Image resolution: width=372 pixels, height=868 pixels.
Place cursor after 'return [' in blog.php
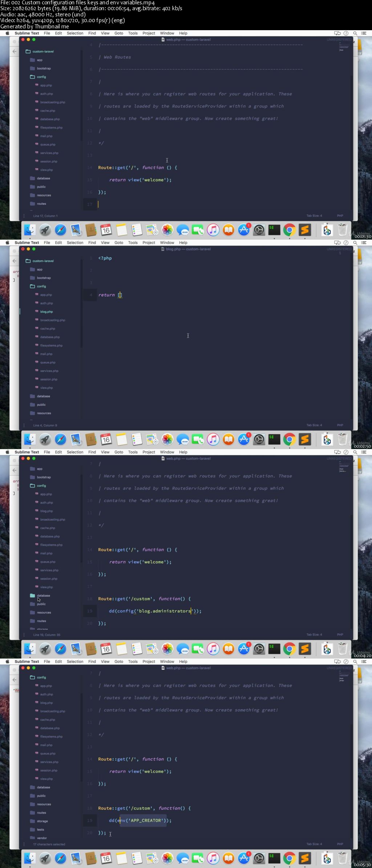click(120, 295)
